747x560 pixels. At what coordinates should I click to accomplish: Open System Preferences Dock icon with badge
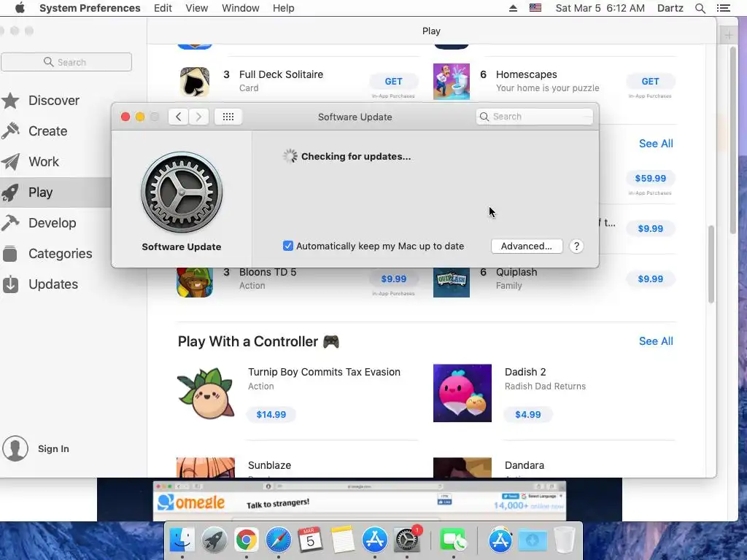pyautogui.click(x=406, y=540)
